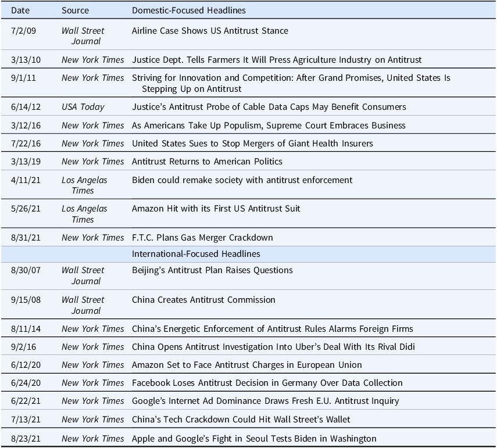
Task: Select the date 9/15/08
Action: 26,300
